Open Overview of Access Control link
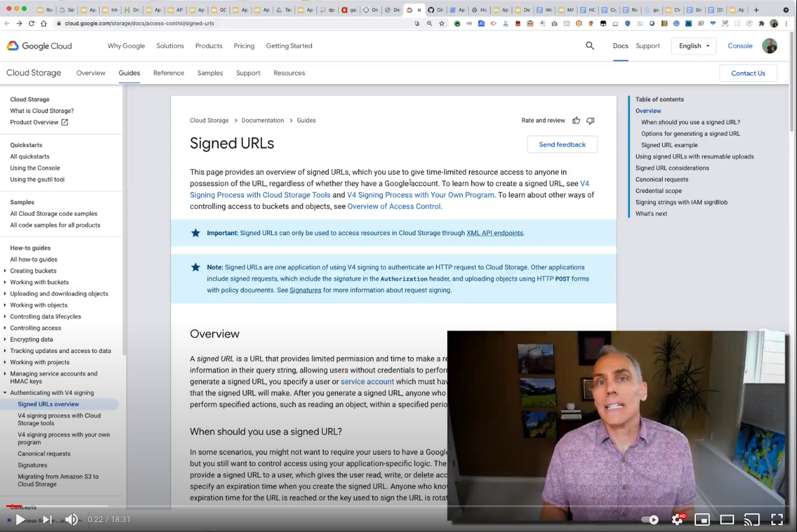The image size is (797, 532). click(x=394, y=206)
